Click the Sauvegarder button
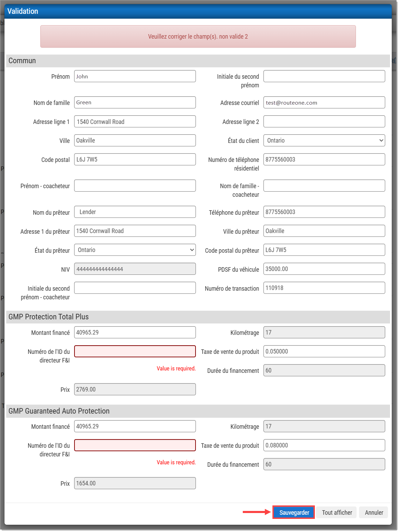Viewport: 399px width, 532px height. pos(294,512)
